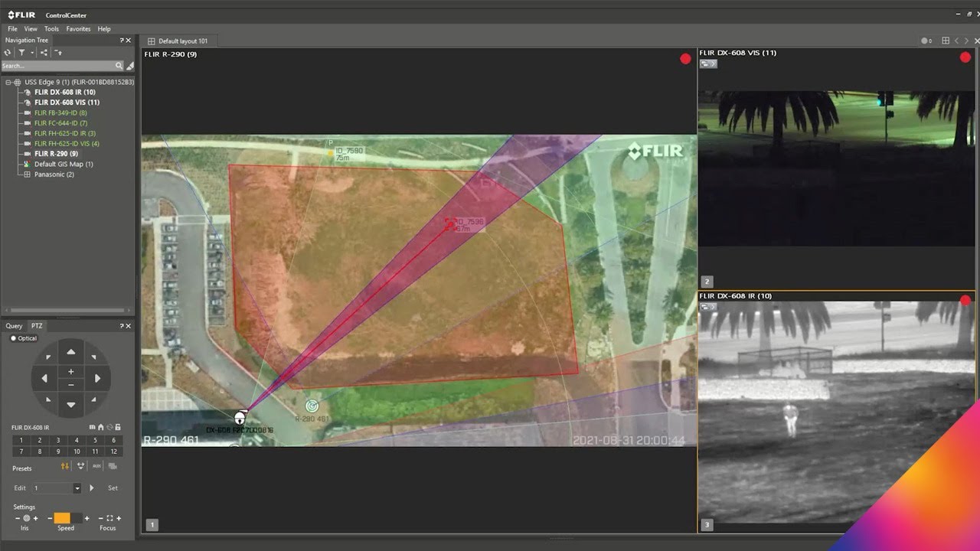Collapse the USS Edge 9 tree node

click(x=8, y=82)
